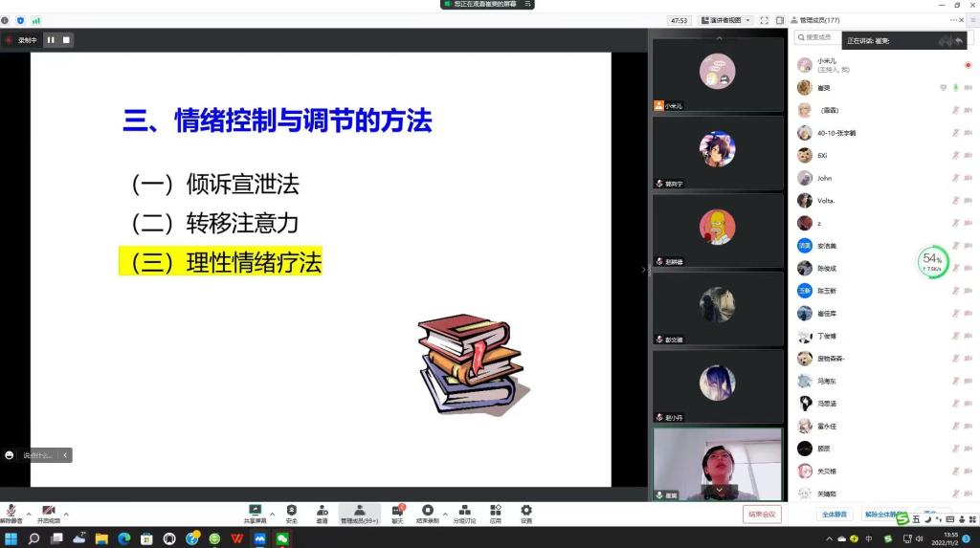980x548 pixels.
Task: Click the 全体静音 mute all button
Action: pyautogui.click(x=835, y=515)
